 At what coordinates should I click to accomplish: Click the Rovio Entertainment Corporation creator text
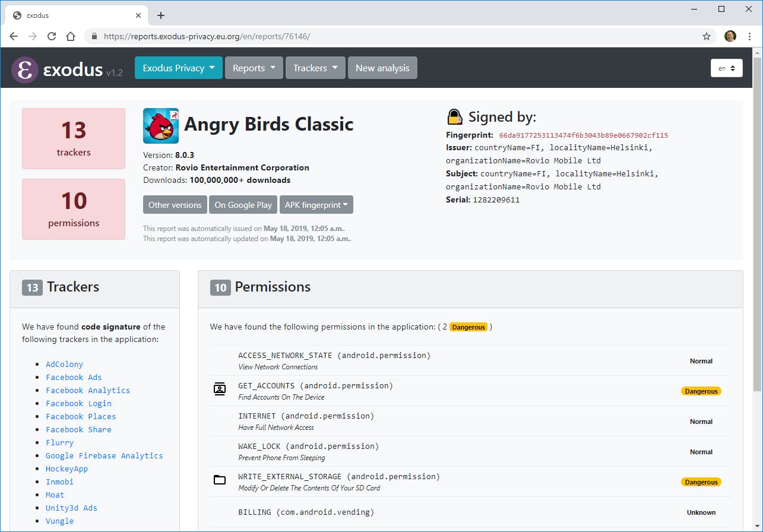click(242, 167)
